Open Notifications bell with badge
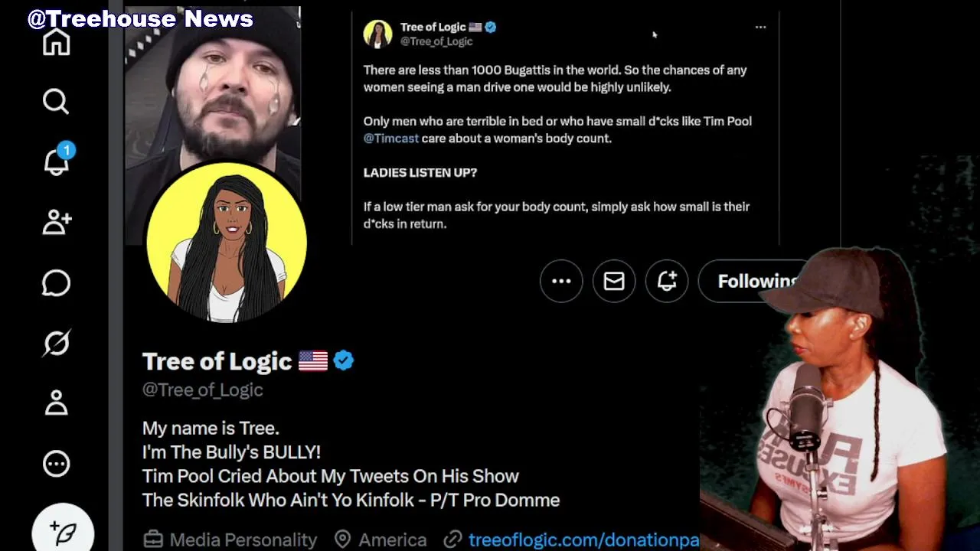Image resolution: width=980 pixels, height=551 pixels. tap(57, 161)
